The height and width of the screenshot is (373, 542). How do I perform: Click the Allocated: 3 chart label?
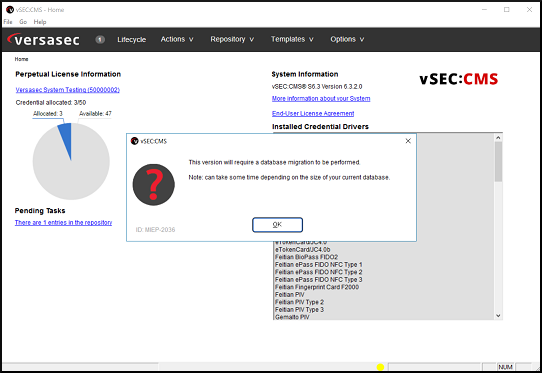pos(48,113)
